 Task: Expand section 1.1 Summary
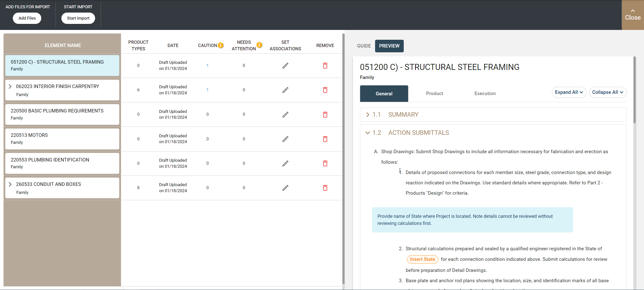pyautogui.click(x=368, y=115)
